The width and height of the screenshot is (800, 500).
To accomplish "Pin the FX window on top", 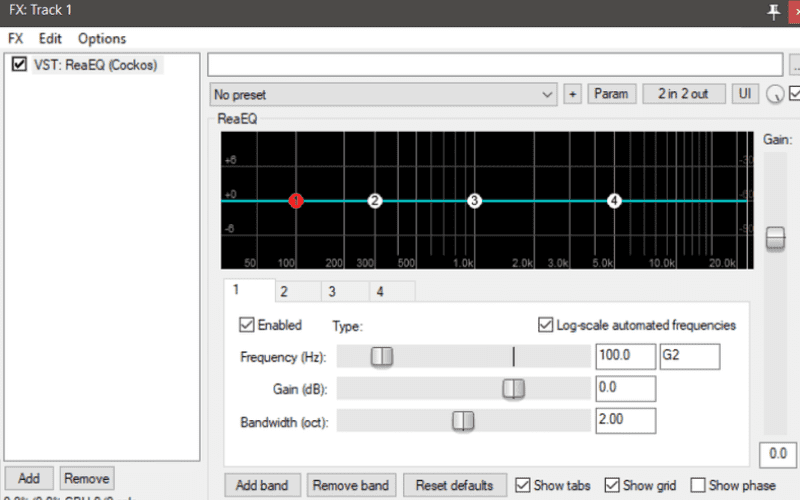I will click(x=773, y=11).
